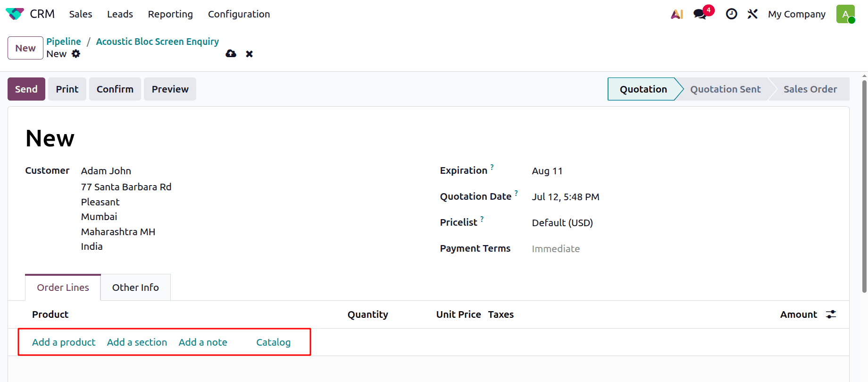
Task: Open the Payment Terms Immediate field
Action: tap(556, 249)
